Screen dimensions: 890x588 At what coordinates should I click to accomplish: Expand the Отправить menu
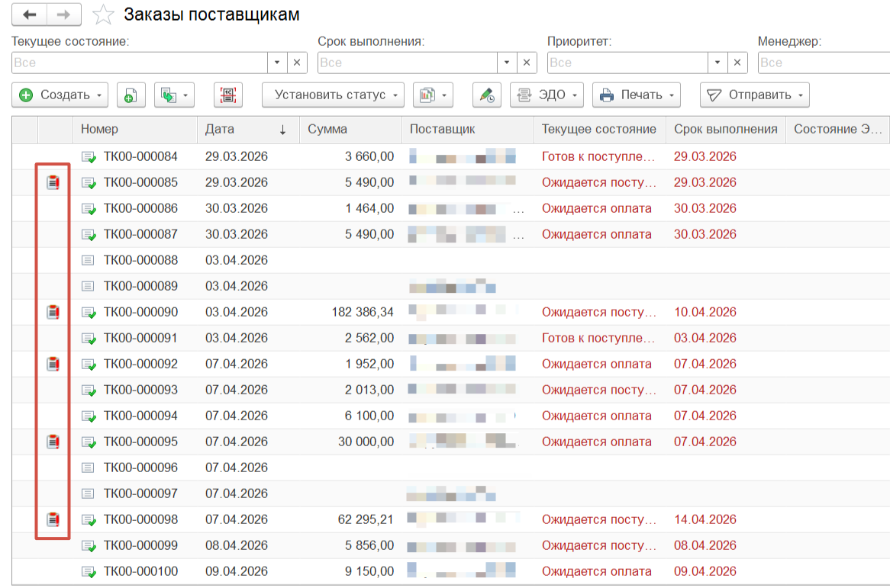801,95
